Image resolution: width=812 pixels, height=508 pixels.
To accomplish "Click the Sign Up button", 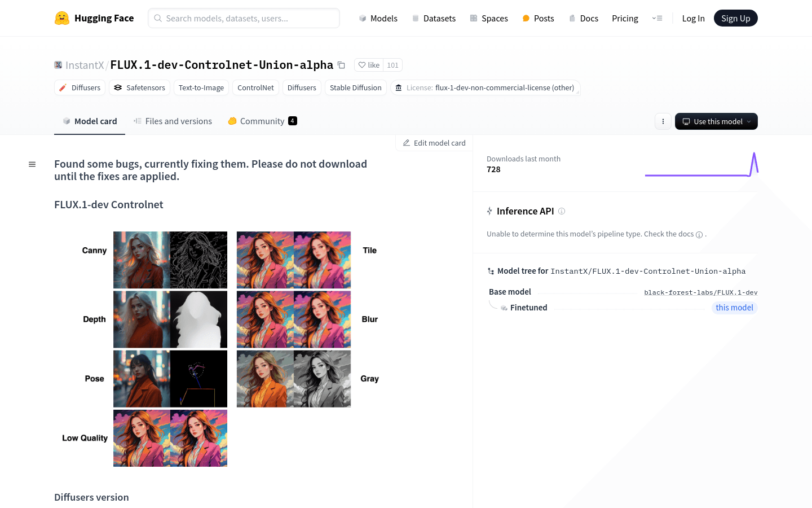I will 736,18.
